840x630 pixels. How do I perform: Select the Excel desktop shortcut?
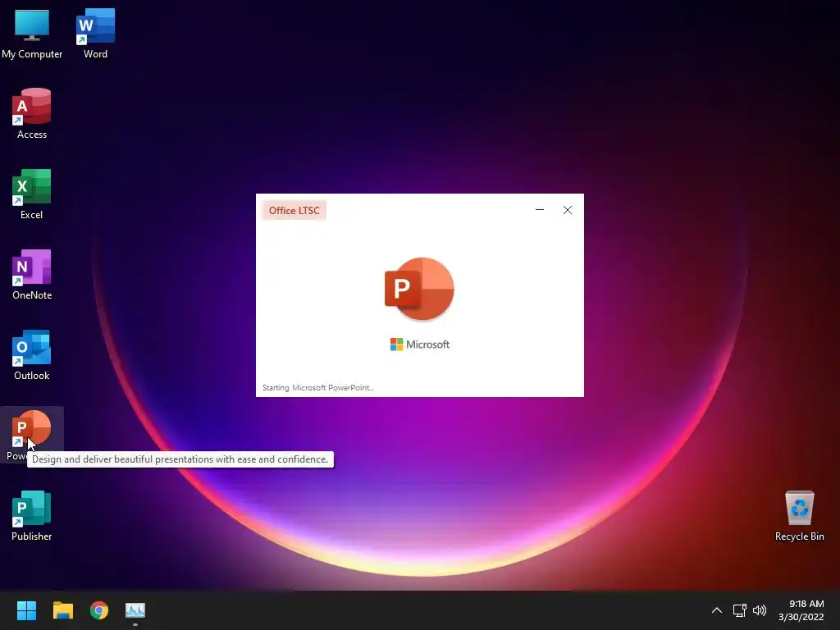pyautogui.click(x=32, y=194)
